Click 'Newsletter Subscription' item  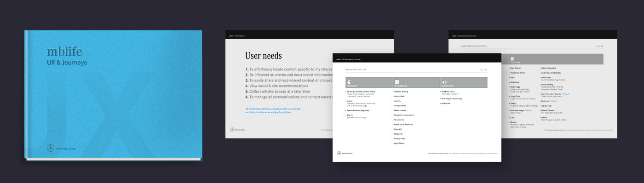[x=403, y=115]
